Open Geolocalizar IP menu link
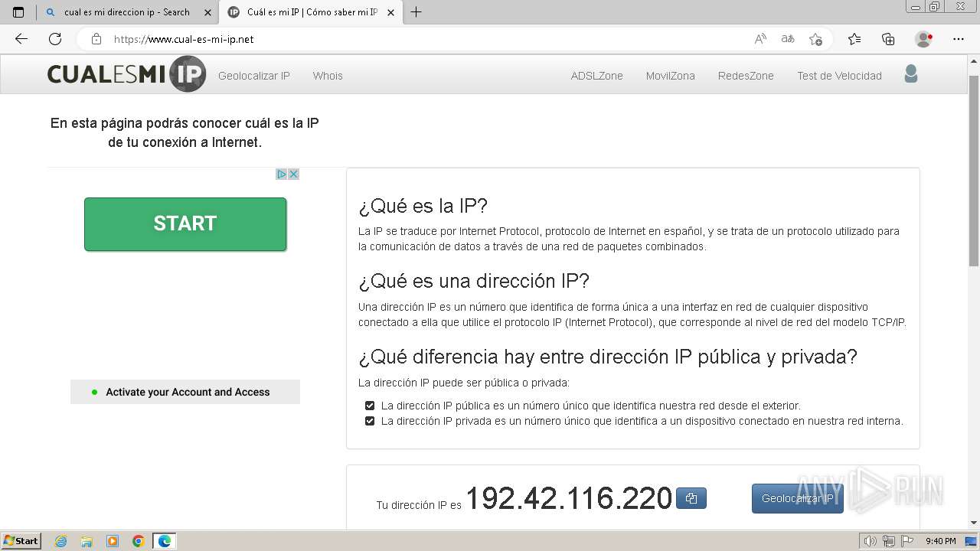 254,76
